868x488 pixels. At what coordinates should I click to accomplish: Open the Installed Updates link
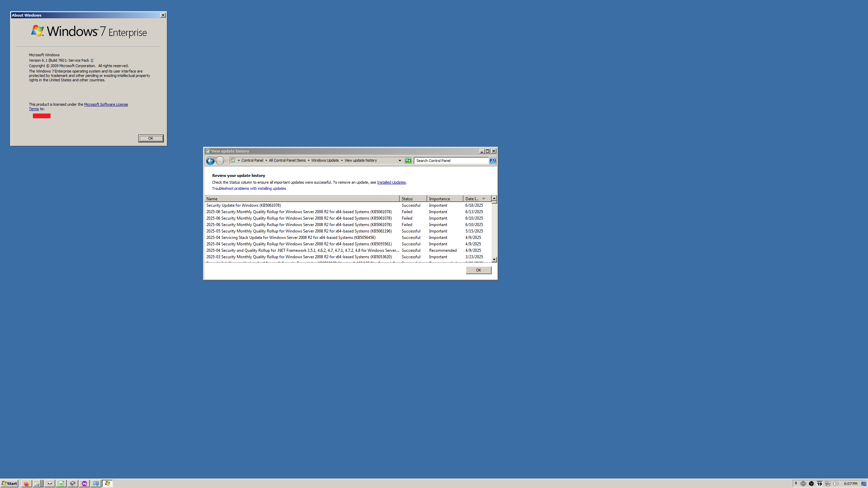[x=391, y=182]
